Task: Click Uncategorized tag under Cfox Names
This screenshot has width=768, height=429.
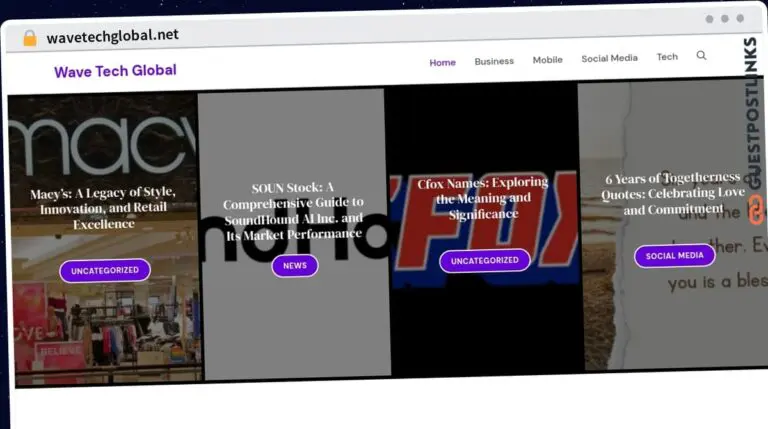Action: [x=484, y=261]
